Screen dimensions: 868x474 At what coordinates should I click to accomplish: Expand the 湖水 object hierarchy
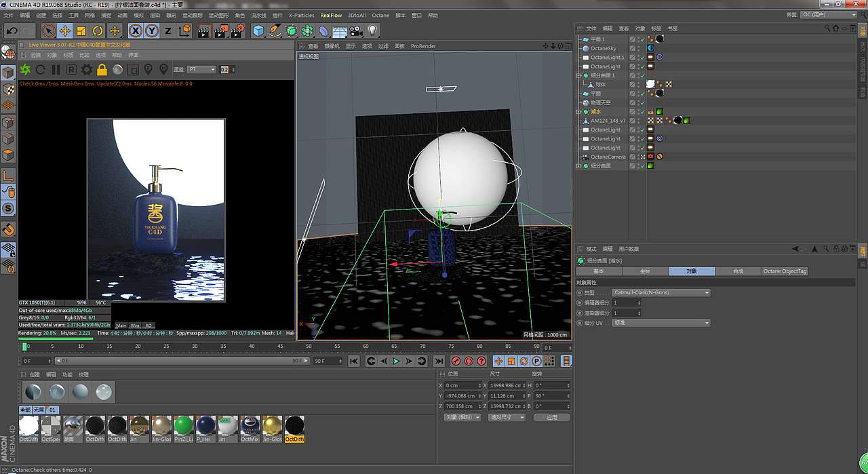[578, 111]
